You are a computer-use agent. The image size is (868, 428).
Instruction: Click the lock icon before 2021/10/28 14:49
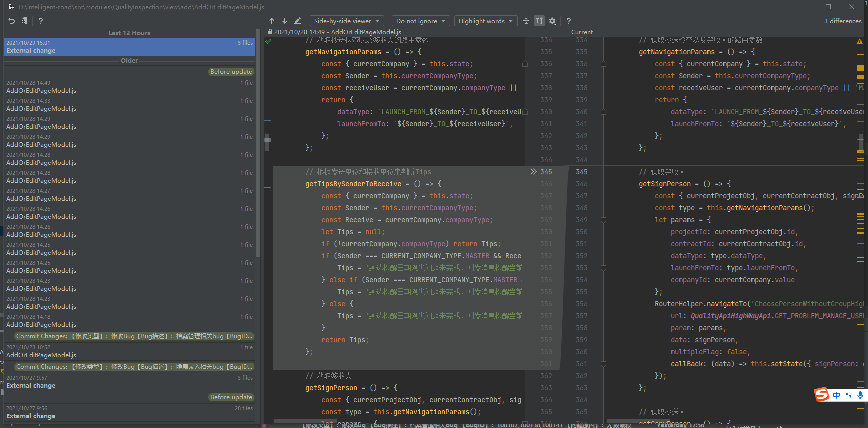point(270,32)
